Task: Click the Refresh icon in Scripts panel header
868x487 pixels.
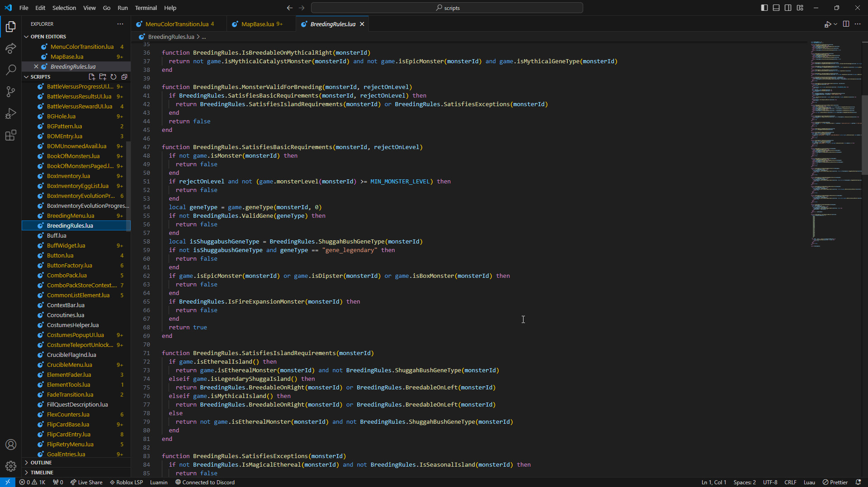Action: (x=113, y=77)
